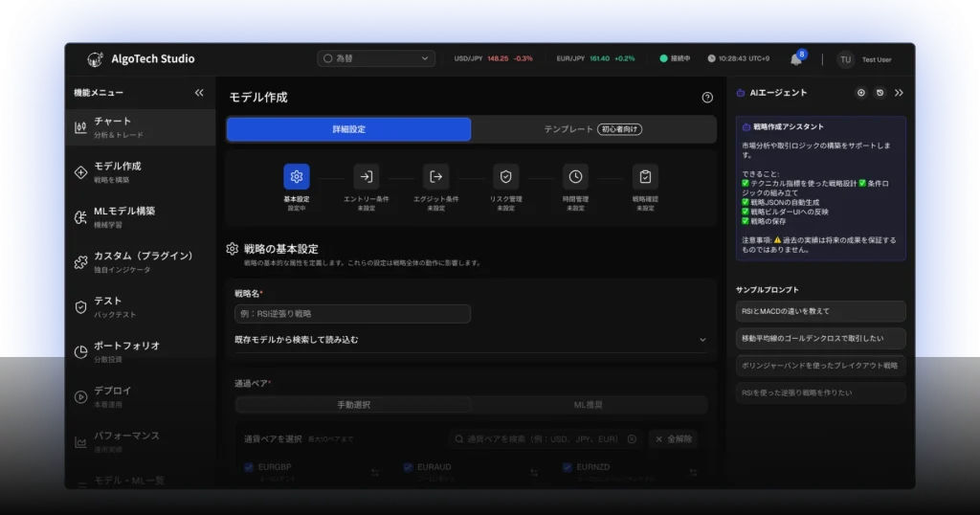Select the 手動選択 toggle option
Image resolution: width=980 pixels, height=515 pixels.
tap(354, 405)
